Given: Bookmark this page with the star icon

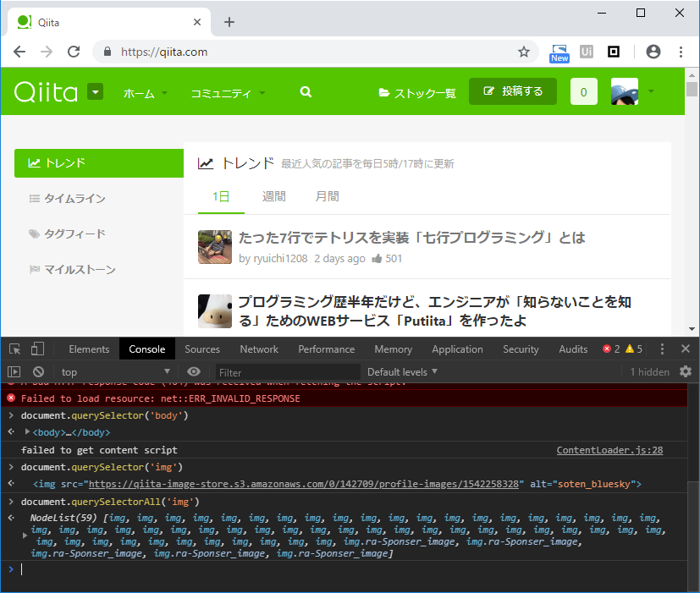Looking at the screenshot, I should click(524, 52).
